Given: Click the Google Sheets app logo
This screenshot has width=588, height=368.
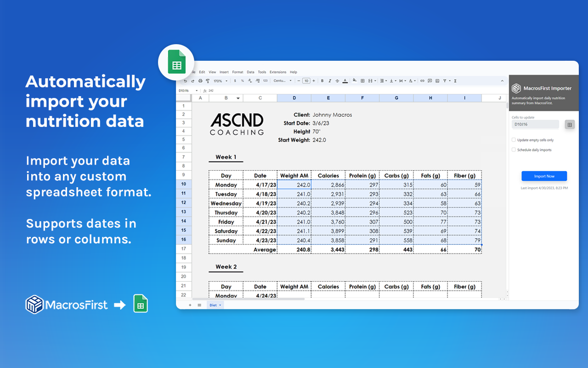Looking at the screenshot, I should tap(176, 63).
